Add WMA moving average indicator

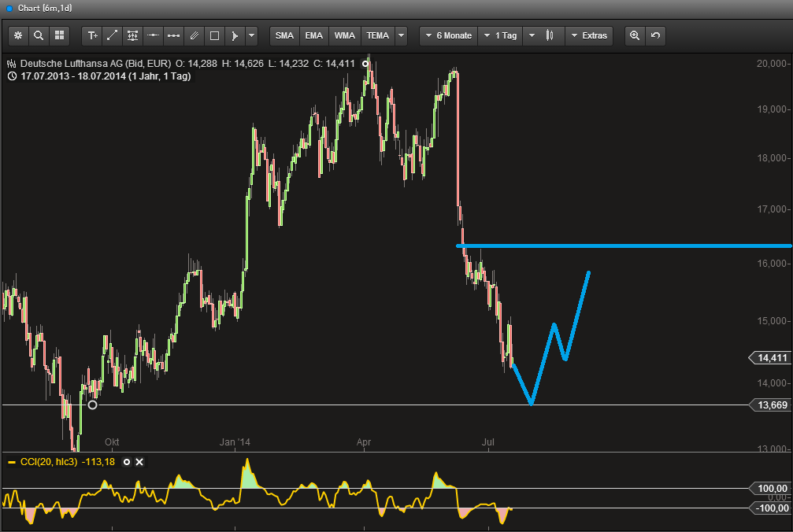344,36
